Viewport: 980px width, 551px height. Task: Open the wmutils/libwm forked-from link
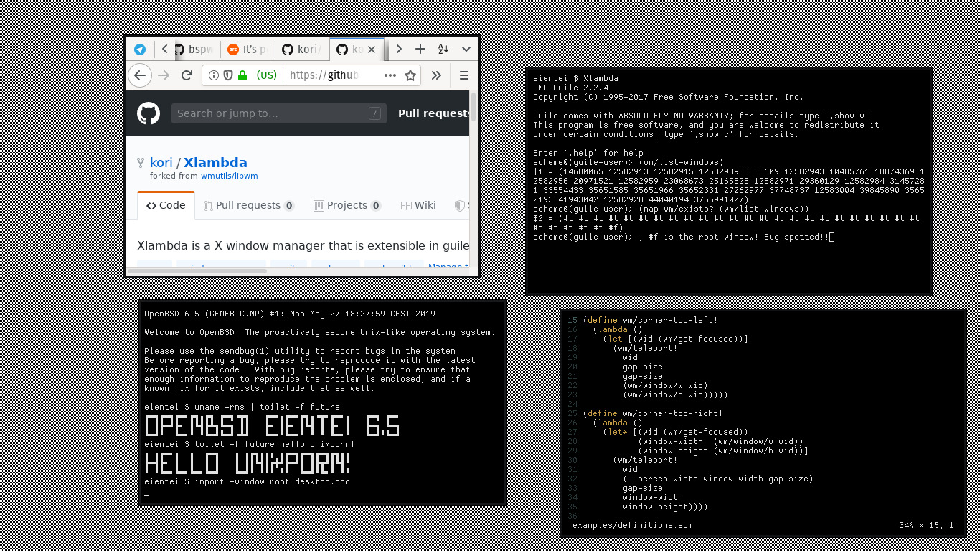[229, 176]
